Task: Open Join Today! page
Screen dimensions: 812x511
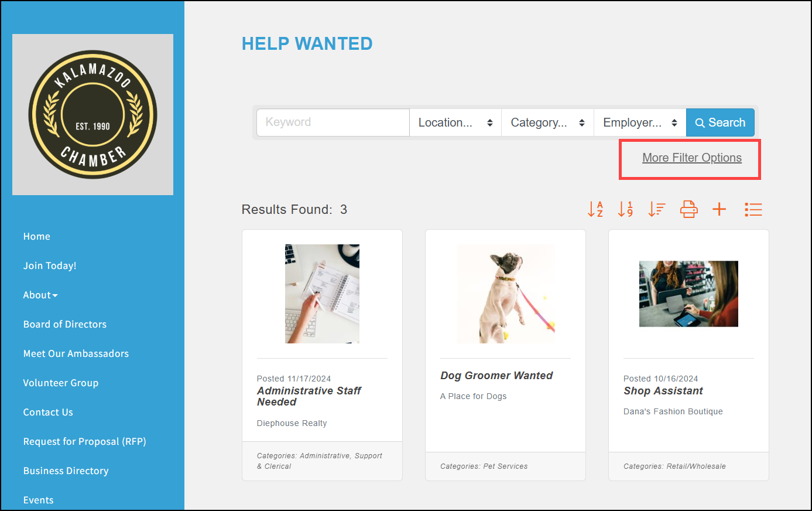Action: [x=50, y=266]
